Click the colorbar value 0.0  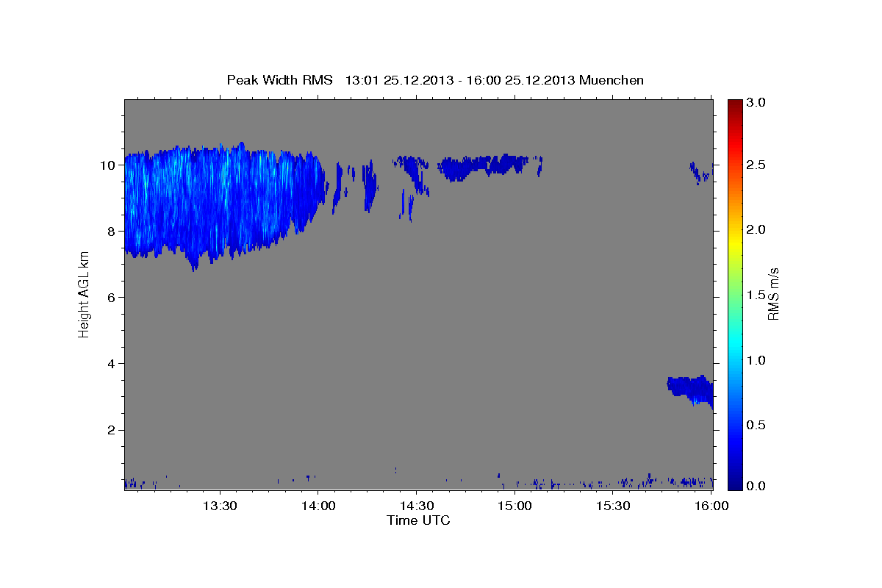tap(756, 485)
